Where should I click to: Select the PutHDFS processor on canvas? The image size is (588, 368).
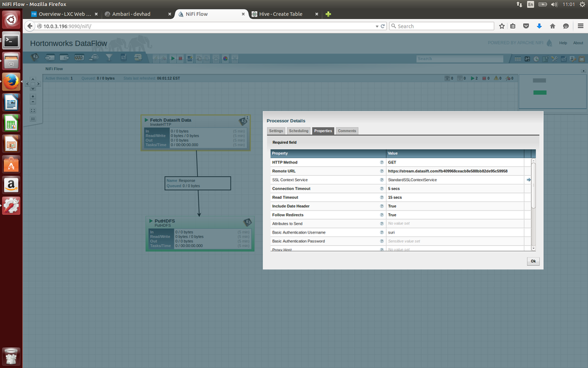[x=200, y=234]
